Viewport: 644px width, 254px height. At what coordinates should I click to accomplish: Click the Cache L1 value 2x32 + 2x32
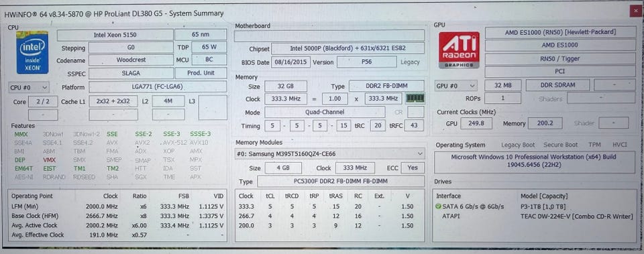coord(113,101)
